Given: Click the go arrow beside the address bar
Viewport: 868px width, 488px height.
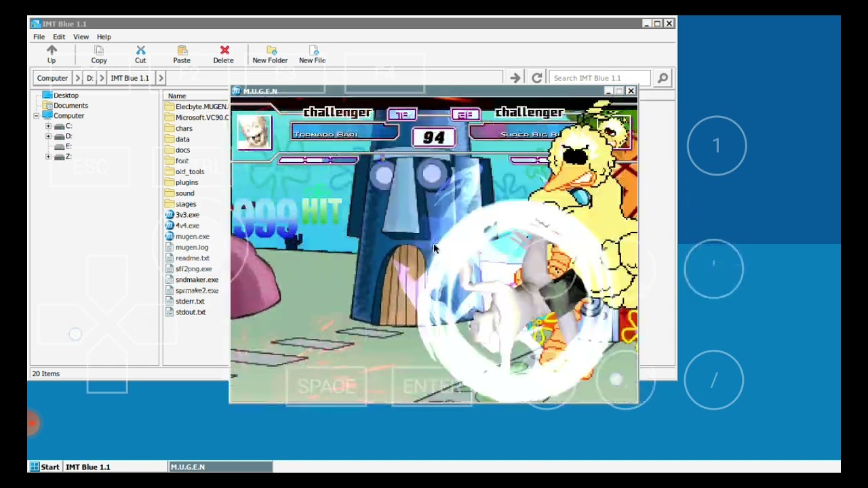Looking at the screenshot, I should (x=515, y=78).
